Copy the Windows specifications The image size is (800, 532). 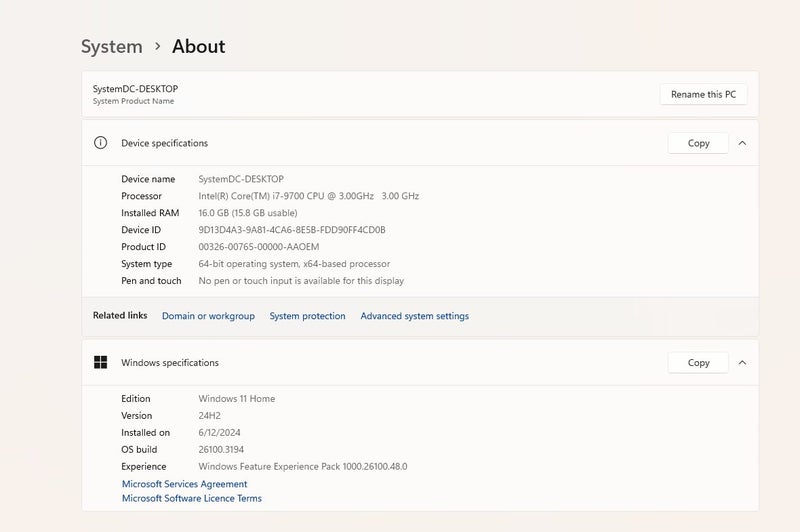pos(698,363)
